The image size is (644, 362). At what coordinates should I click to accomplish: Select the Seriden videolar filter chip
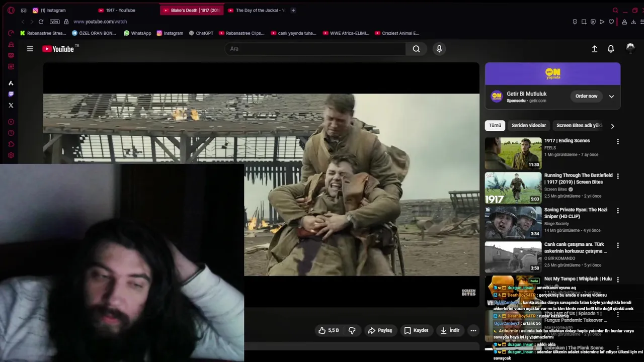[529, 125]
